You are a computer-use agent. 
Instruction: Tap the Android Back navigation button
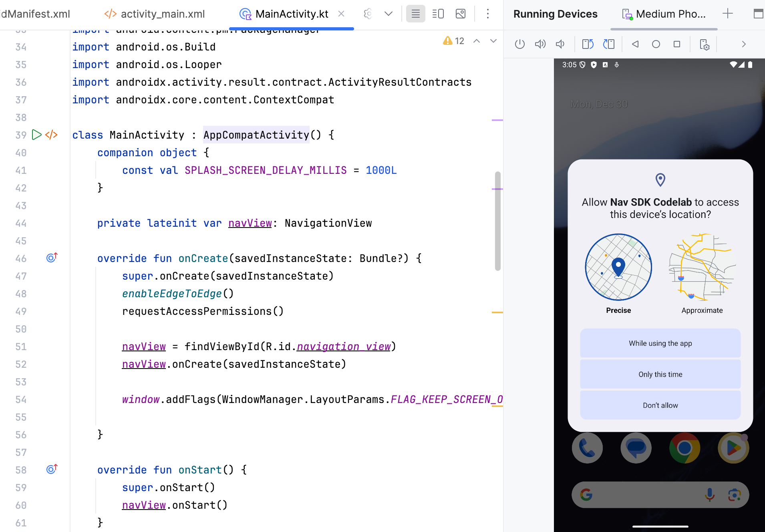tap(635, 44)
